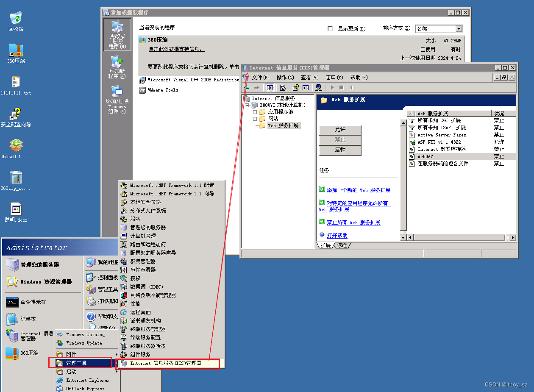The height and width of the screenshot is (392, 534).
Task: Expand the 应用程序池 tree node
Action: 255,112
